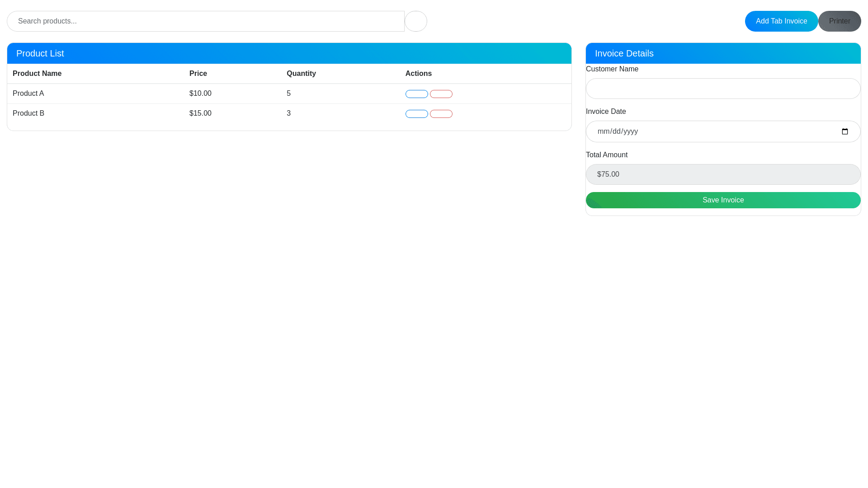This screenshot has width=868, height=488.
Task: Click the Actions column header
Action: [x=418, y=74]
